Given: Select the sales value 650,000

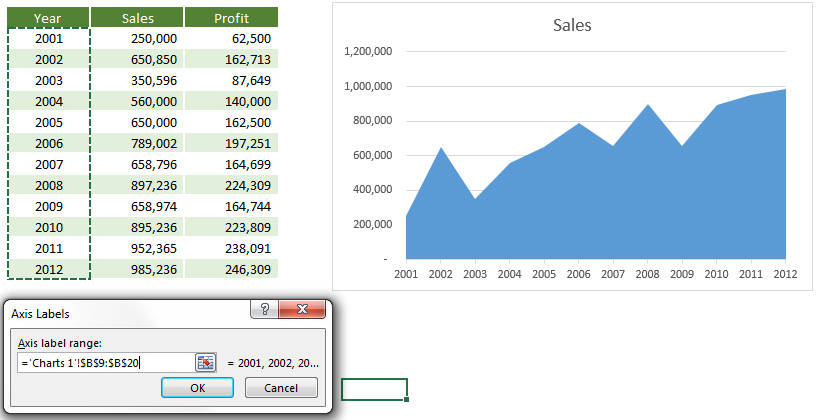Looking at the screenshot, I should click(137, 123).
